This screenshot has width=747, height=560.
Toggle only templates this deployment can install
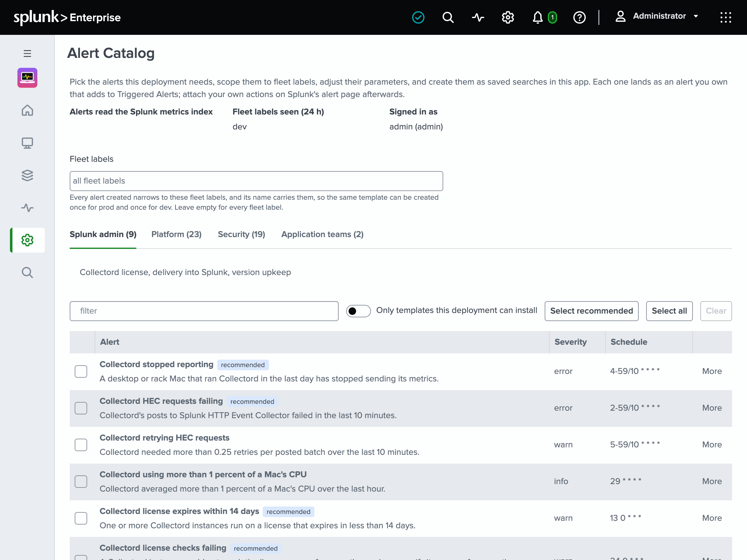[358, 311]
